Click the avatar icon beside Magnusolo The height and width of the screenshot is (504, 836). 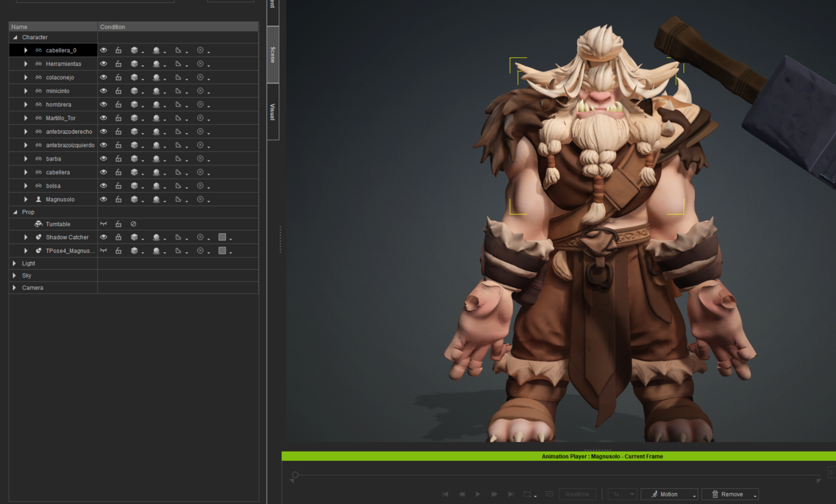pyautogui.click(x=39, y=199)
